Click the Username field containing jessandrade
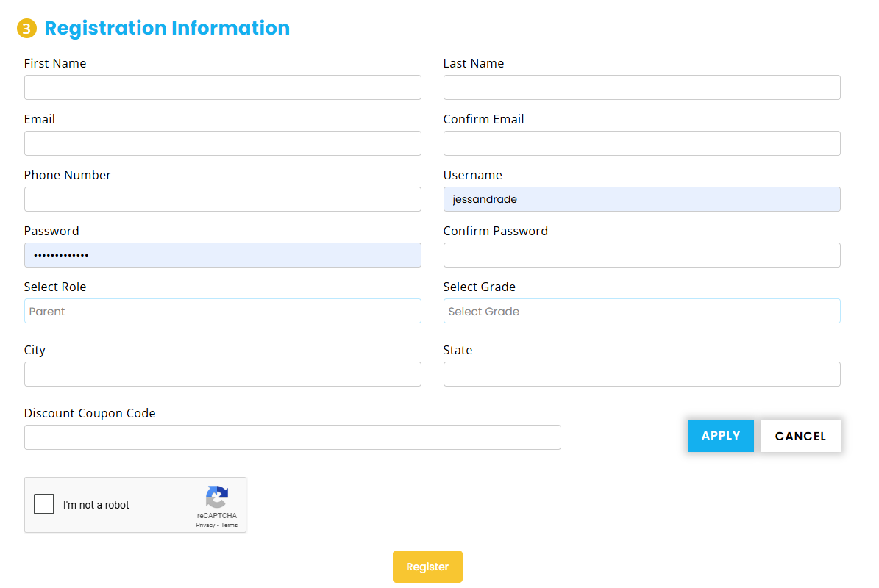This screenshot has height=588, width=879. pos(641,199)
